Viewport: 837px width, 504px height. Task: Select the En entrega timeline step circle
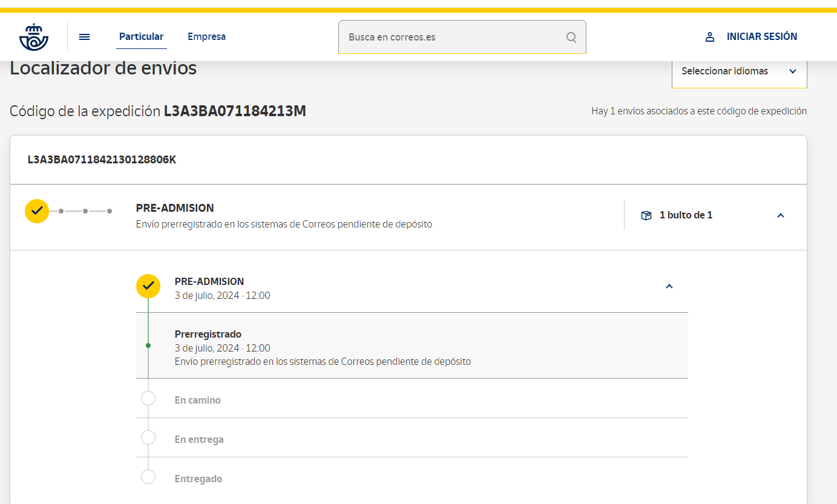[x=148, y=437]
